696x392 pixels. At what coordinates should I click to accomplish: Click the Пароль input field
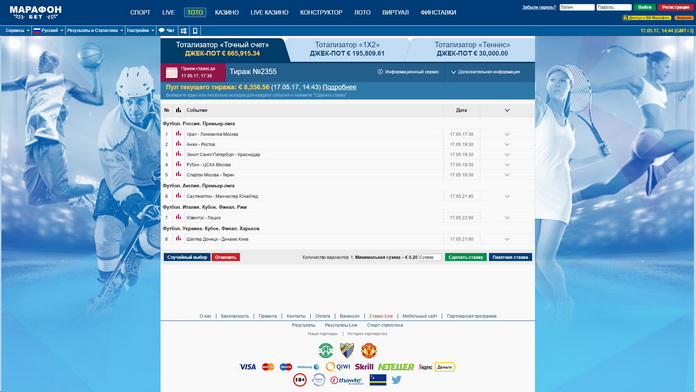tap(614, 7)
